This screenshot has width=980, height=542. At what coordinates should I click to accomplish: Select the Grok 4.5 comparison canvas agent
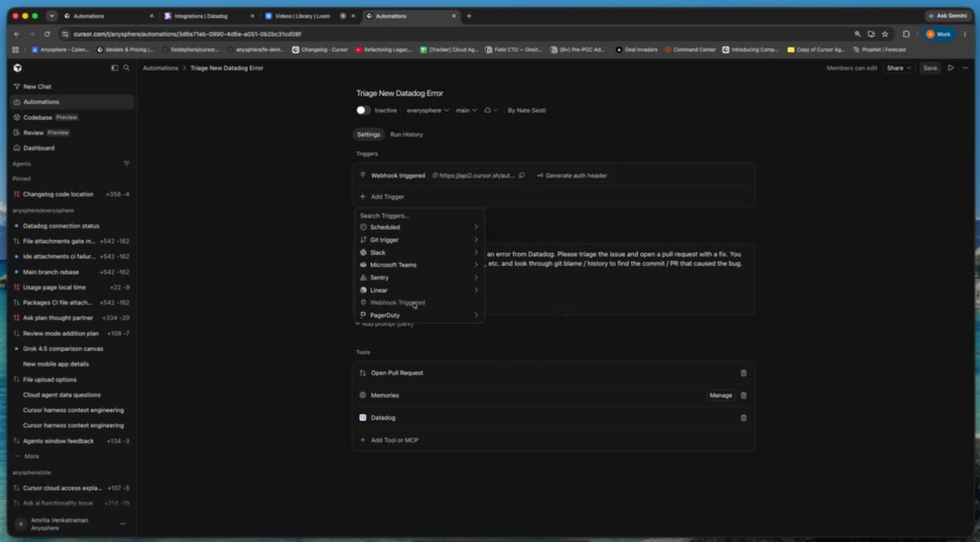[72, 349]
